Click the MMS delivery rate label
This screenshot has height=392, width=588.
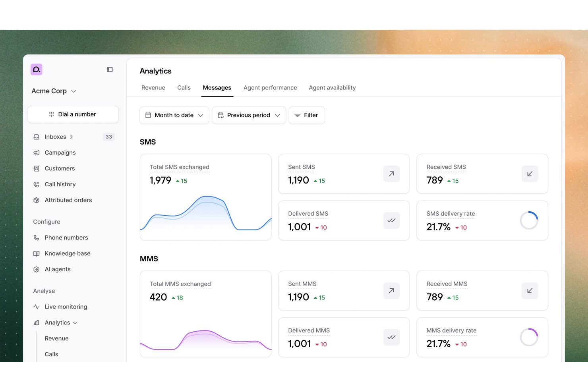[x=451, y=330]
